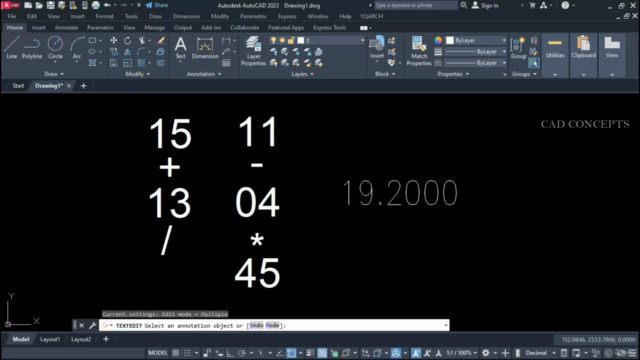Toggle annotation visibility in status bar

[416, 353]
